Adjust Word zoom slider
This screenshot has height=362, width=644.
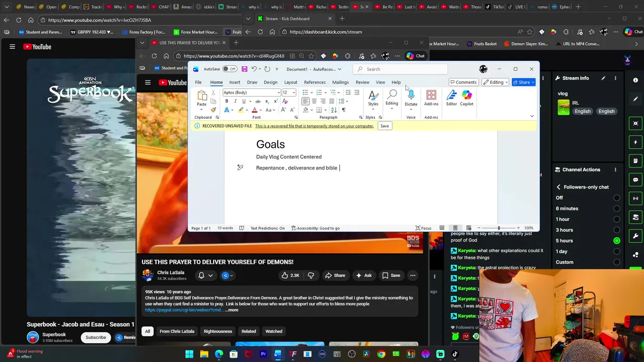point(498,228)
